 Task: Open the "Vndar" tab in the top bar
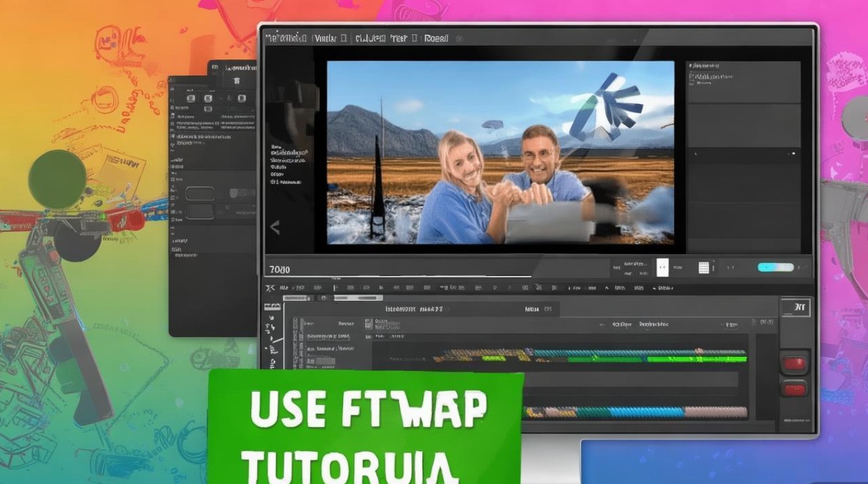pos(325,39)
